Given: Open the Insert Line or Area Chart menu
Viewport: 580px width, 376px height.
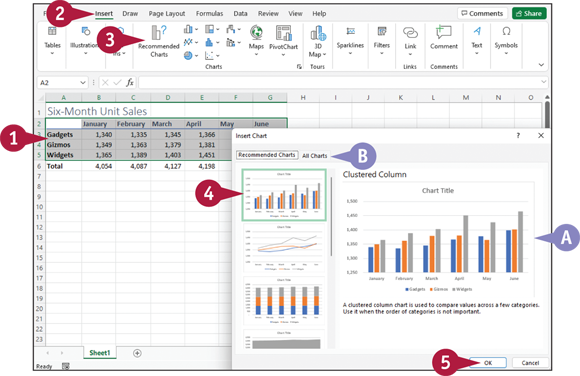Looking at the screenshot, I should (x=191, y=42).
